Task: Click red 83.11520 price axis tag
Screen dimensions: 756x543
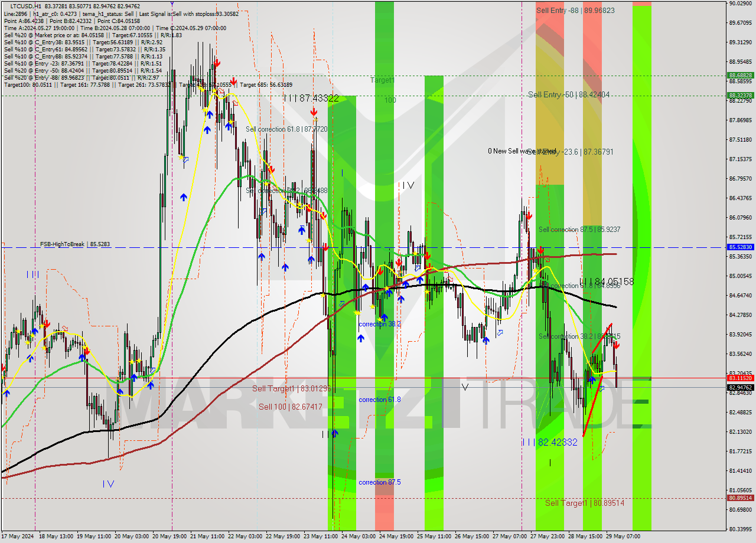Action: 740,378
